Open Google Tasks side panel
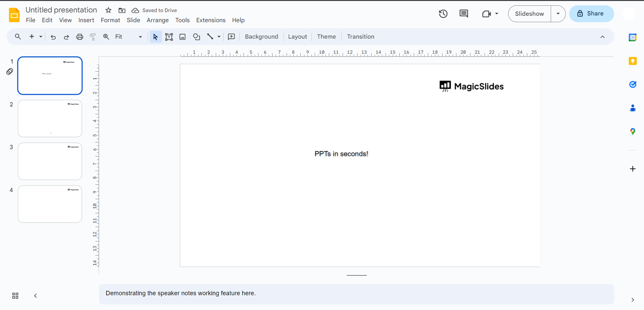This screenshot has height=310, width=644. coord(633,84)
